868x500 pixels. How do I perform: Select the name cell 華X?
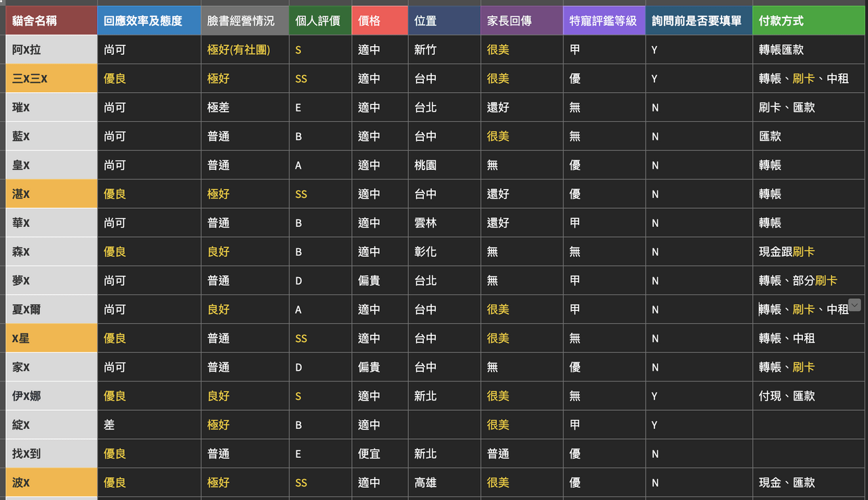[52, 223]
